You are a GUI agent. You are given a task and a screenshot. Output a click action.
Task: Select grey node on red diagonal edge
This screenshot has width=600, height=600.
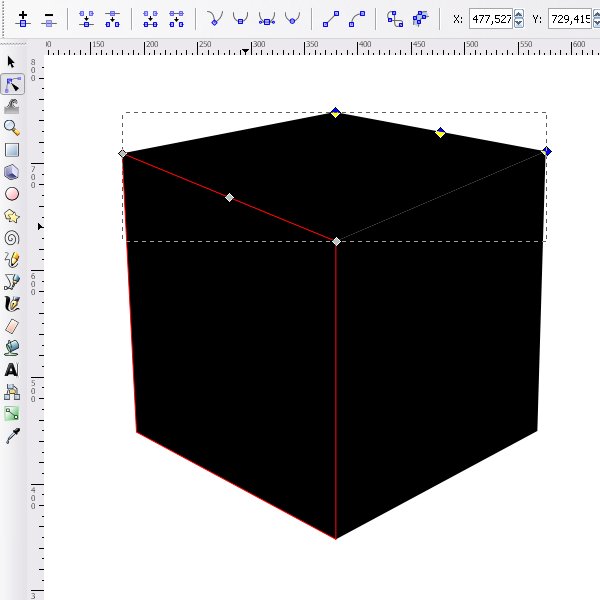[229, 197]
